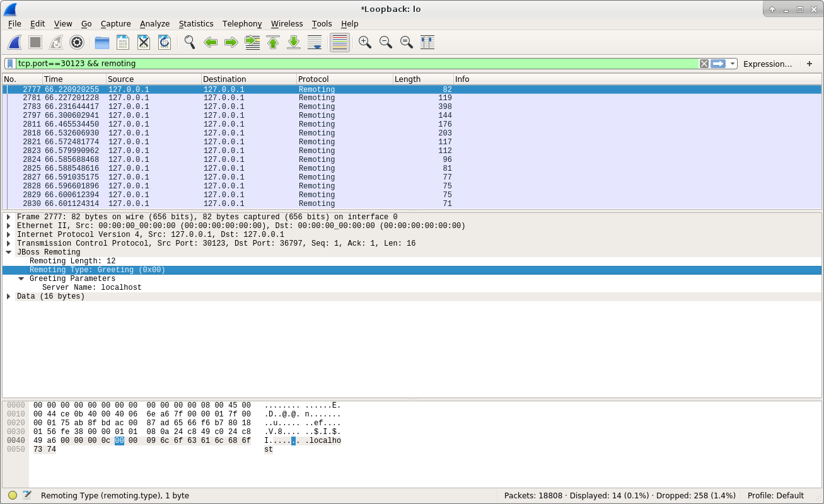Start a new capture with the shark fin icon

pyautogui.click(x=15, y=42)
